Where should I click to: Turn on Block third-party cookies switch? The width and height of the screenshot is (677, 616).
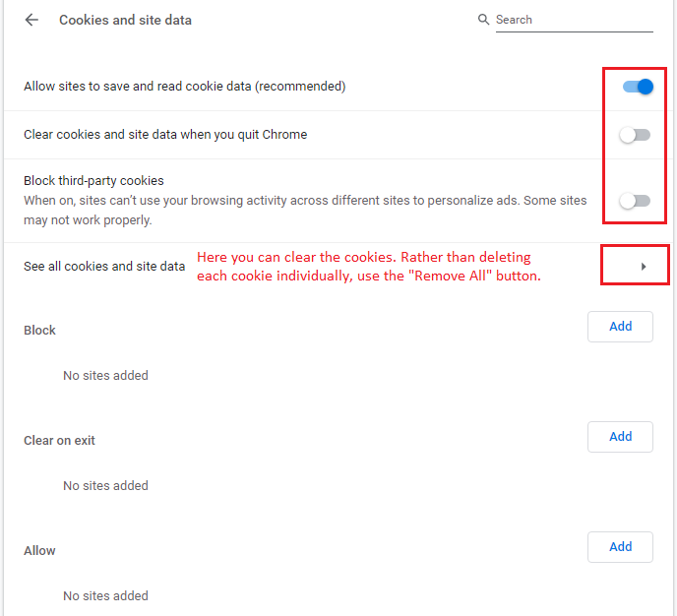pos(635,201)
